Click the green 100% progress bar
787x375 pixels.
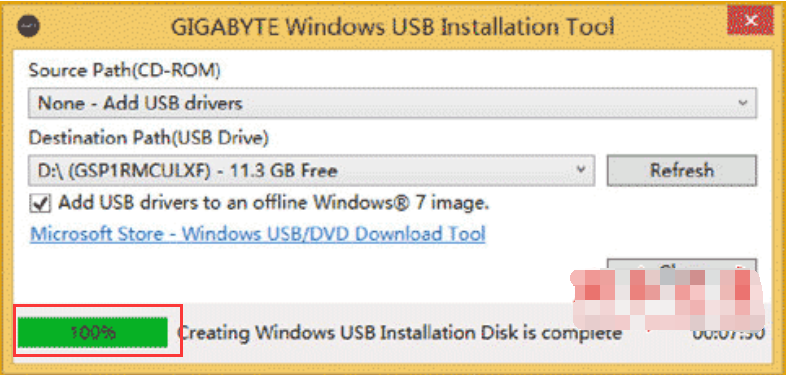point(92,332)
